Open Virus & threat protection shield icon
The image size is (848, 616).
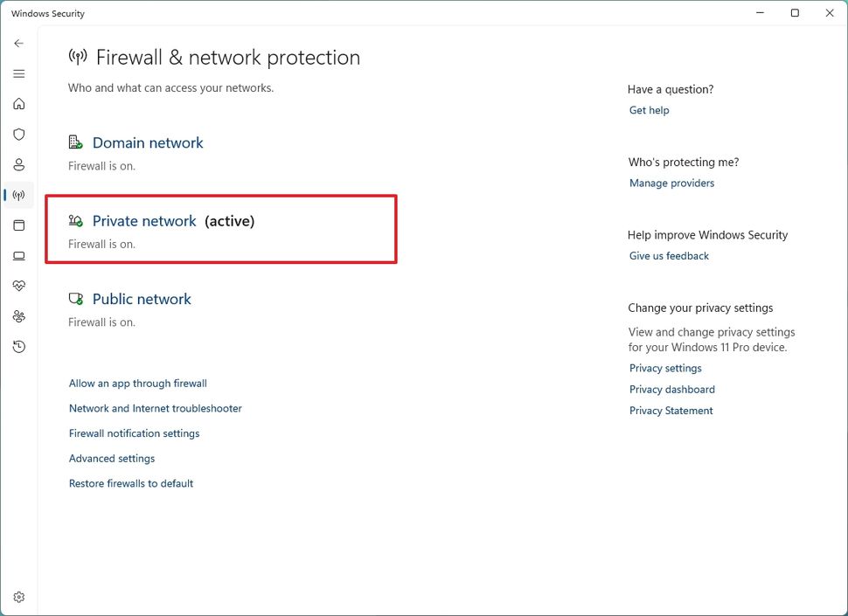(18, 134)
